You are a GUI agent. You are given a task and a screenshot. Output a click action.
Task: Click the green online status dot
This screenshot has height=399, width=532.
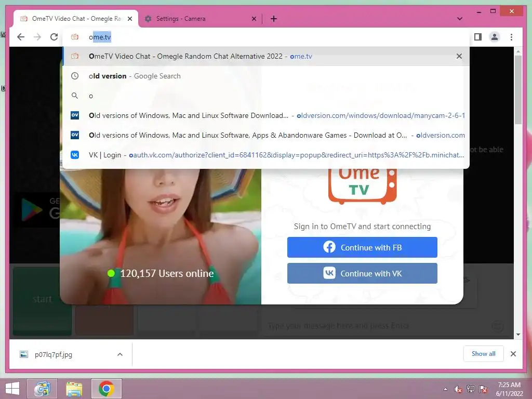click(111, 273)
